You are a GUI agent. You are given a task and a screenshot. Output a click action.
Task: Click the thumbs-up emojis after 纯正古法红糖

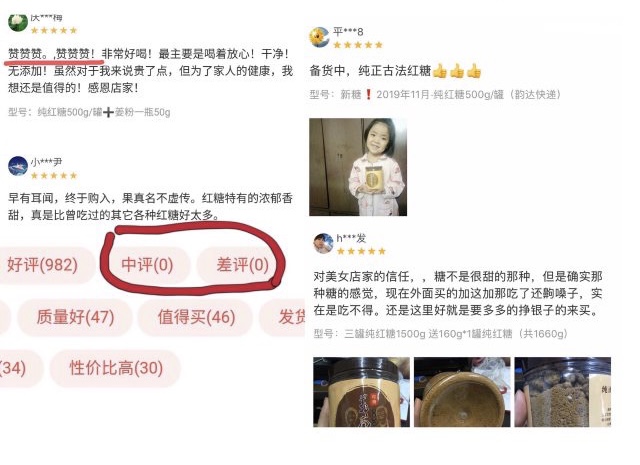pos(457,71)
